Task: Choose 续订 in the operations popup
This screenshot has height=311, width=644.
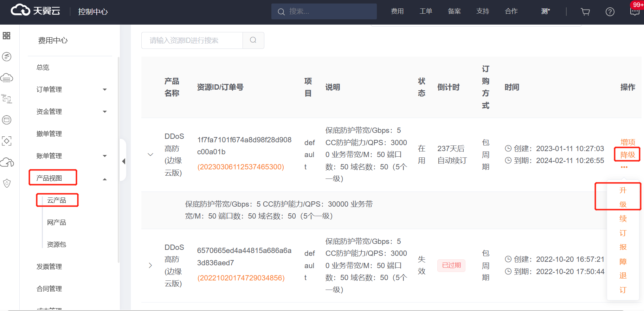Action: click(623, 226)
